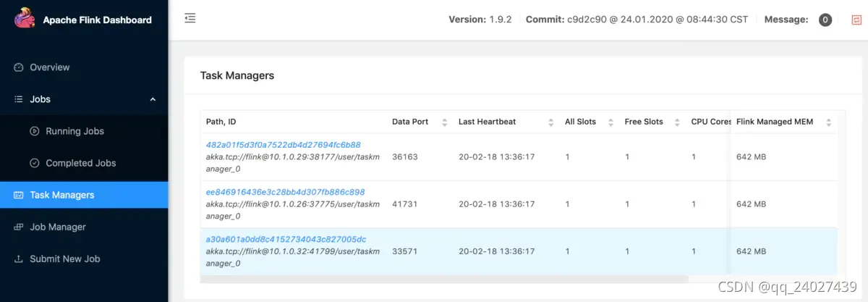
Task: Sort by Flink Managed MEM column
Action: (x=828, y=122)
